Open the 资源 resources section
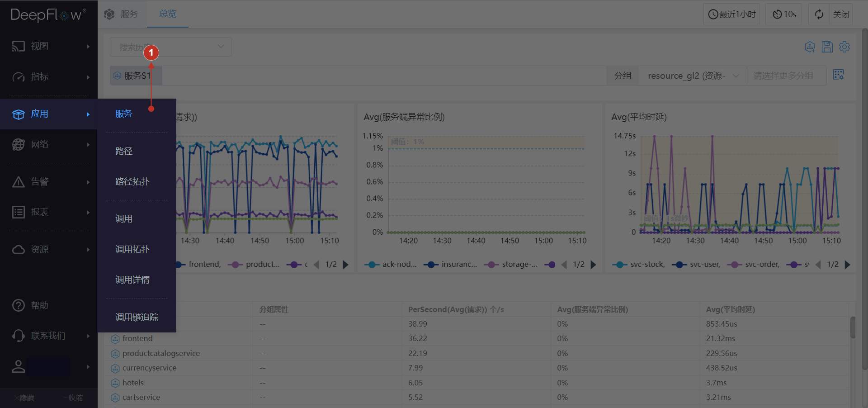This screenshot has height=408, width=868. (x=38, y=249)
